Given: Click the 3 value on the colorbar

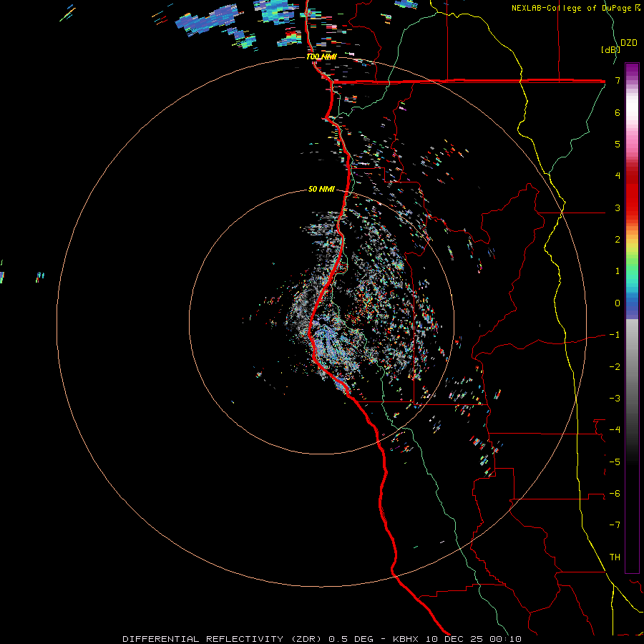Looking at the screenshot, I should coord(618,208).
